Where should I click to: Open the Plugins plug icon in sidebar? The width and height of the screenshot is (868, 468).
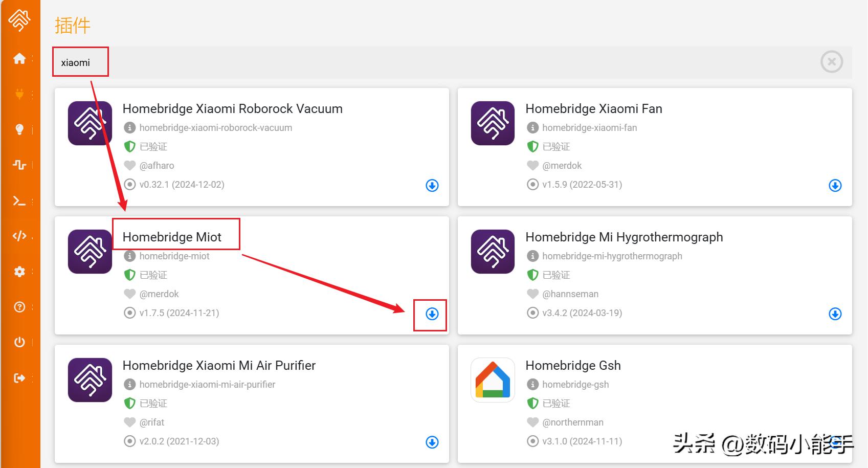[x=19, y=94]
